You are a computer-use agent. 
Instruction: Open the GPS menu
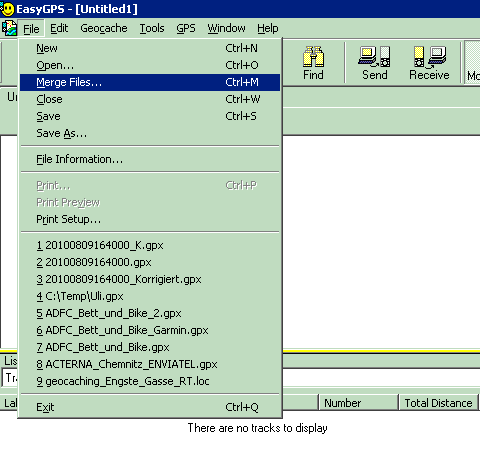186,28
